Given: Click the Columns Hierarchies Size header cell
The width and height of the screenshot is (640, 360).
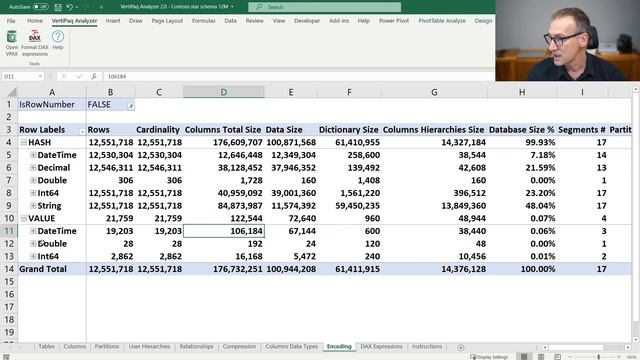Looking at the screenshot, I should tap(434, 129).
